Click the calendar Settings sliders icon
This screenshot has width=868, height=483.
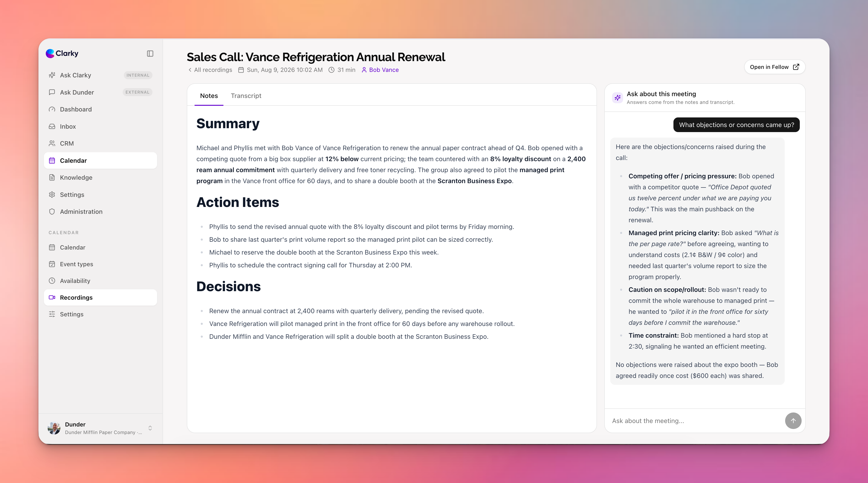click(x=52, y=314)
